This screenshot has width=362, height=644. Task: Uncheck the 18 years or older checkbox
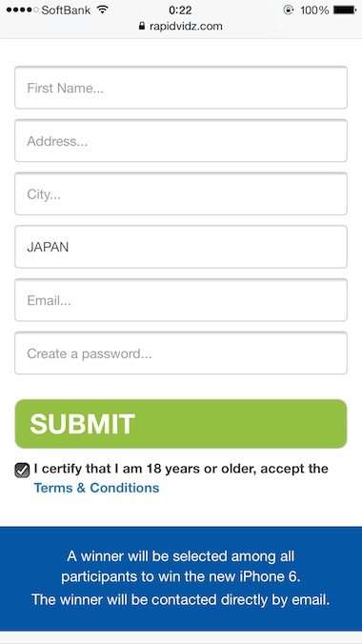tap(22, 471)
